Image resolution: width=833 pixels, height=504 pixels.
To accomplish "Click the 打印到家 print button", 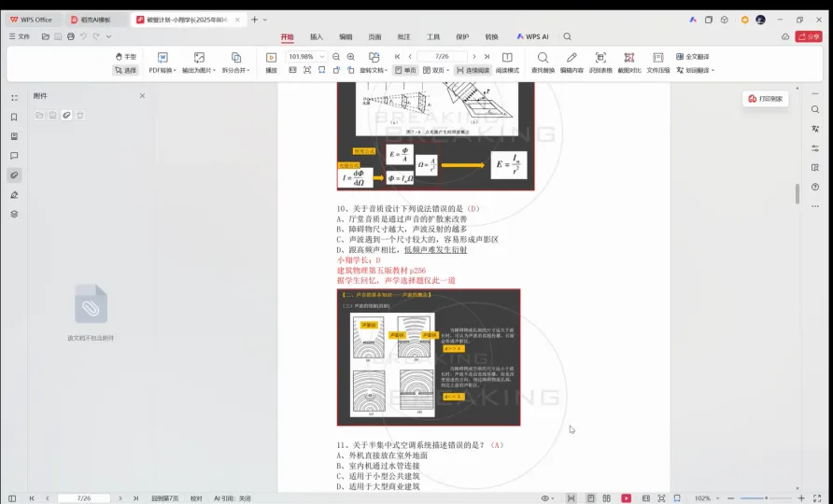I will point(766,99).
